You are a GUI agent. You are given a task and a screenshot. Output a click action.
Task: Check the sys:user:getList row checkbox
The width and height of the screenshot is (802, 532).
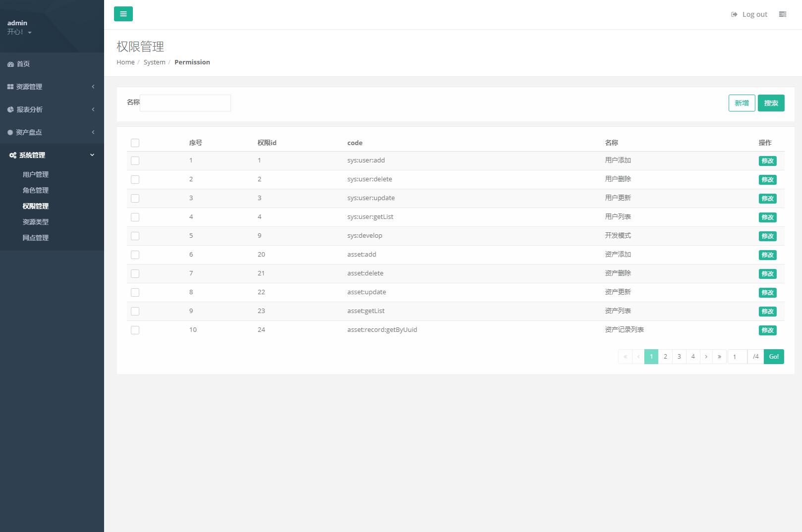135,217
